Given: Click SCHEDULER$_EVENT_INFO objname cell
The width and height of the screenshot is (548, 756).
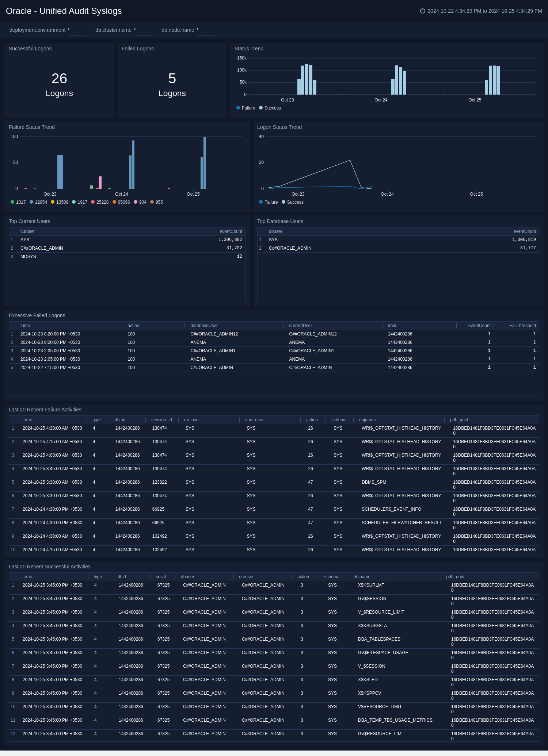Looking at the screenshot, I should tap(391, 509).
